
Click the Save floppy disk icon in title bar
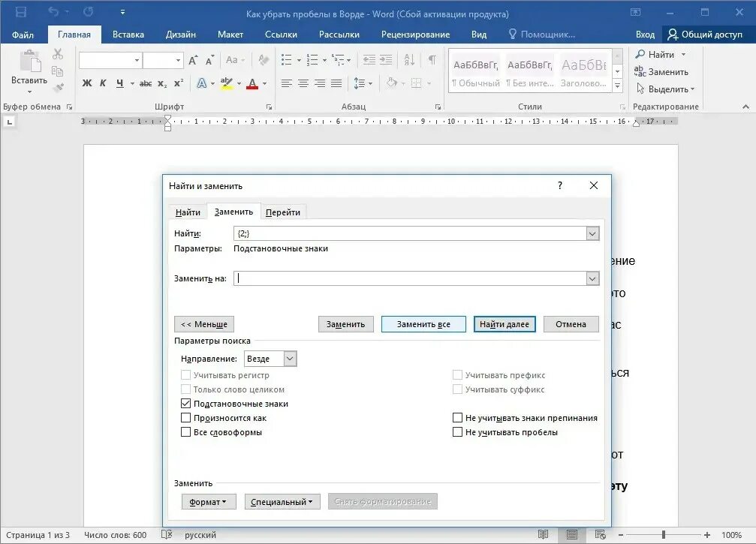coord(21,12)
